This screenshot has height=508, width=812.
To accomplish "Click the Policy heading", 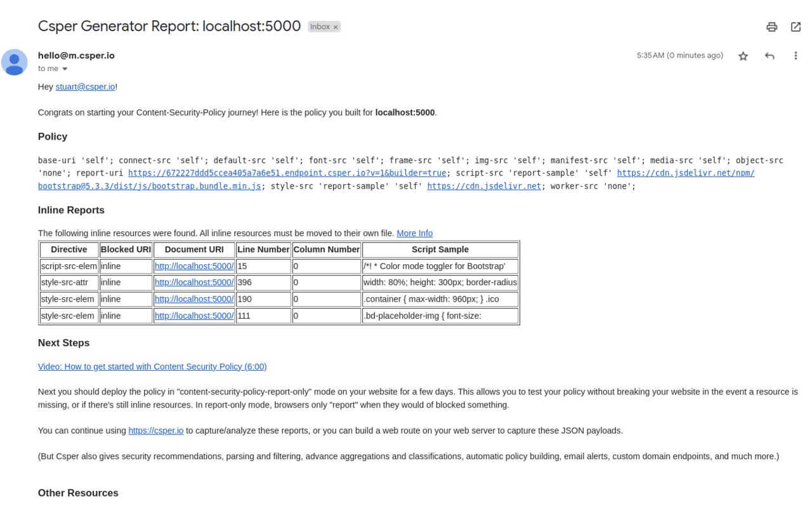I will click(x=53, y=137).
